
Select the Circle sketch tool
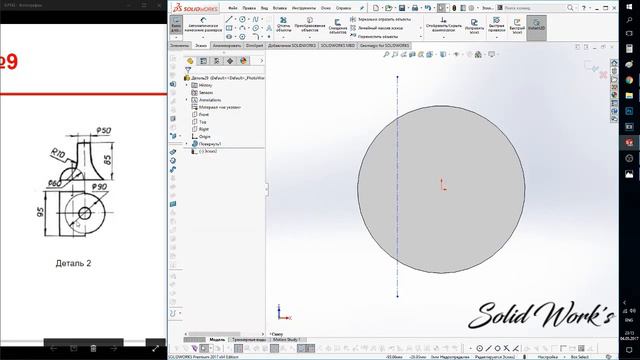242,19
